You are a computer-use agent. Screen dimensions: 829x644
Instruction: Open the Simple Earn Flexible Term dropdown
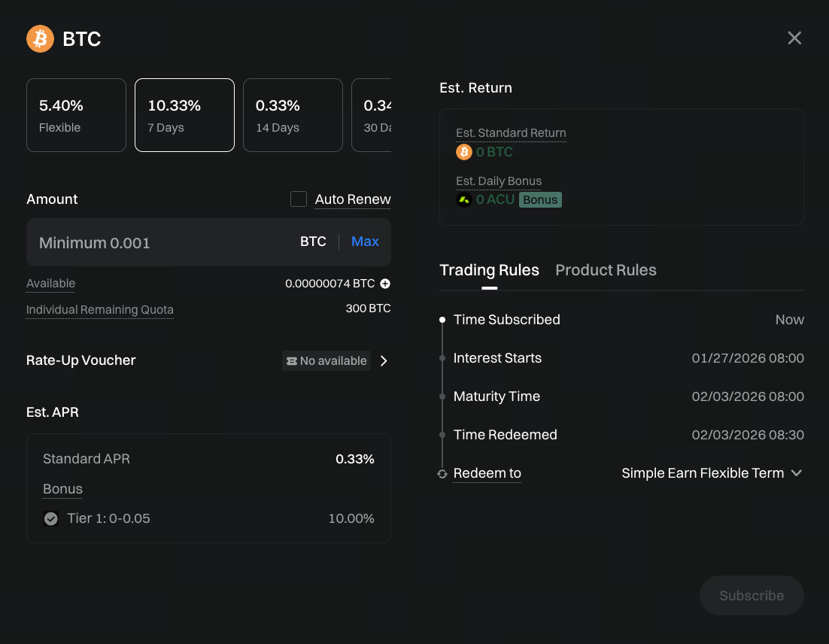712,473
